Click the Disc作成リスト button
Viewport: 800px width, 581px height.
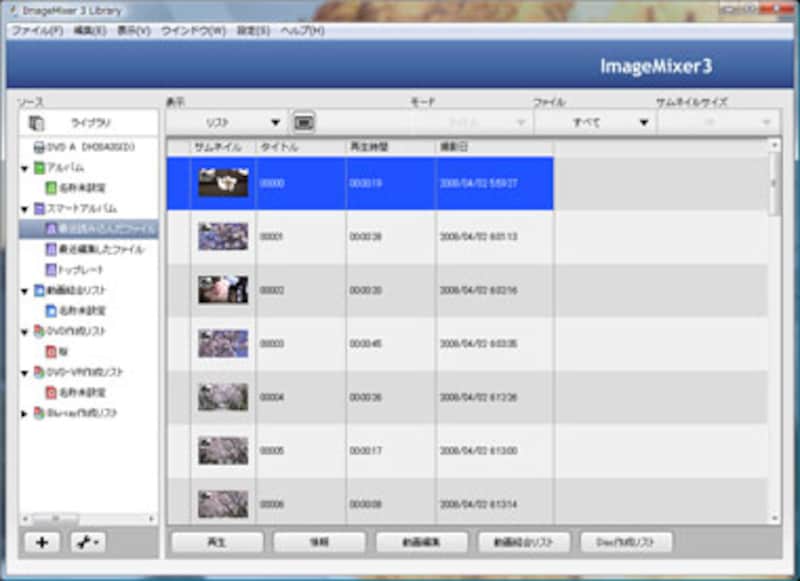(627, 542)
